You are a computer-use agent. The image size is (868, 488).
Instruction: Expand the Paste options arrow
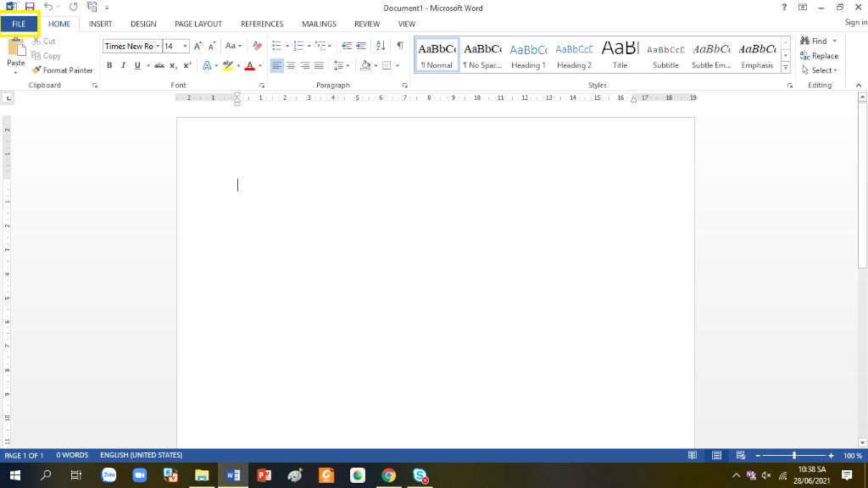15,73
